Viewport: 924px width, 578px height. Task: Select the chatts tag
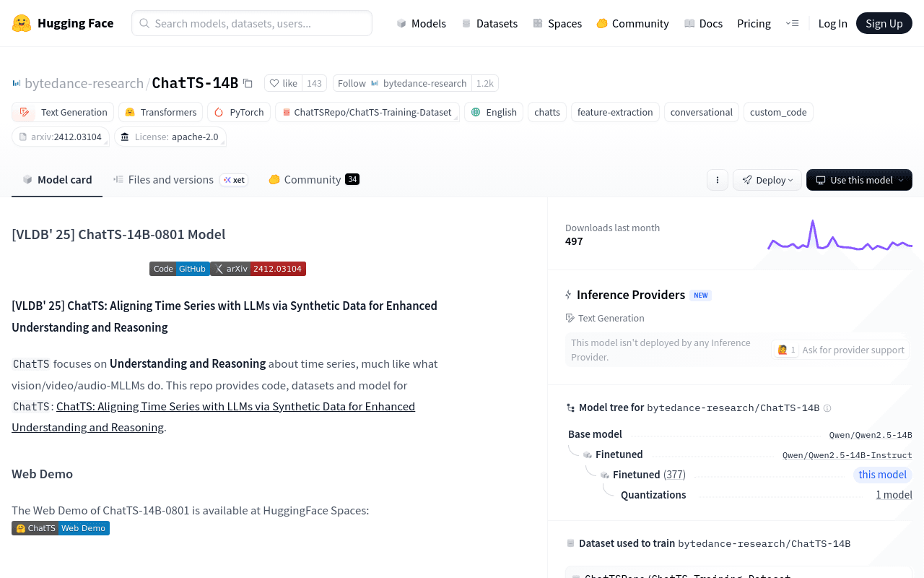pyautogui.click(x=547, y=112)
